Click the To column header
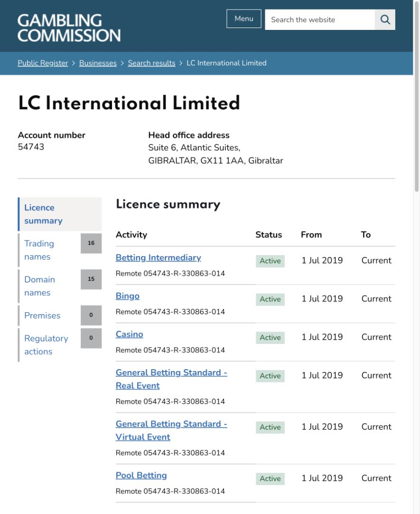The height and width of the screenshot is (514, 420). coord(365,235)
